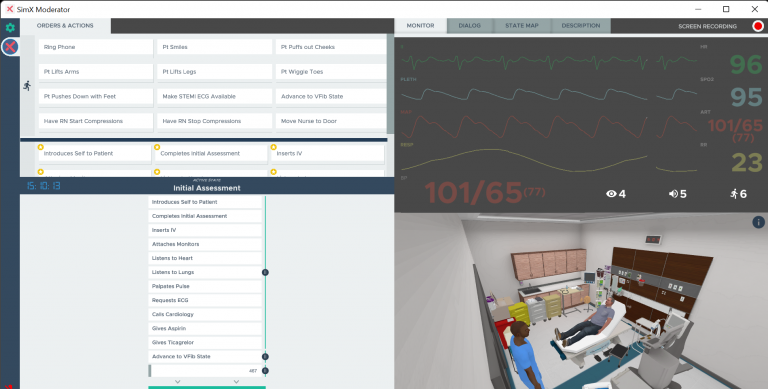Expand the right down chevron below state list

click(236, 381)
